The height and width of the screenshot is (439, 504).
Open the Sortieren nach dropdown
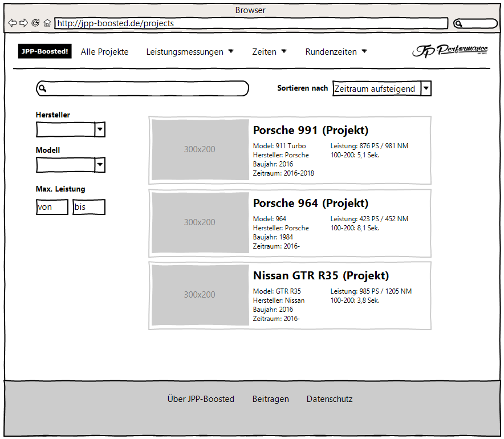426,89
